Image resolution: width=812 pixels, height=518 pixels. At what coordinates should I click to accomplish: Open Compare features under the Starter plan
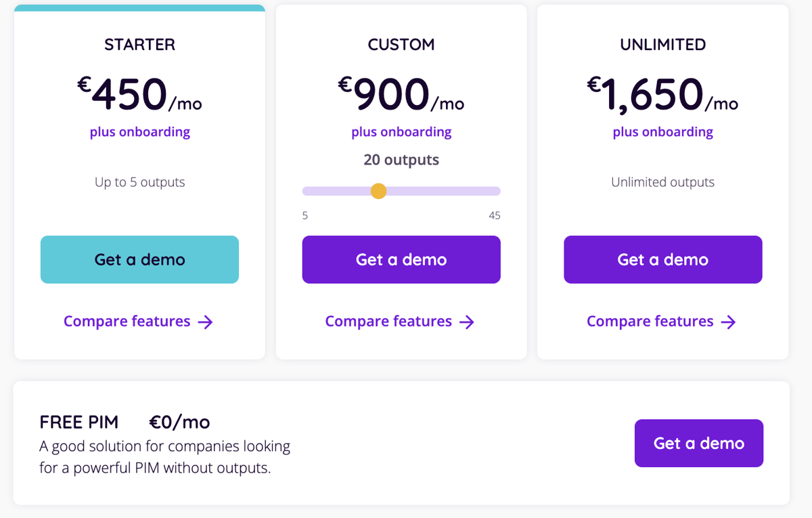[129, 321]
